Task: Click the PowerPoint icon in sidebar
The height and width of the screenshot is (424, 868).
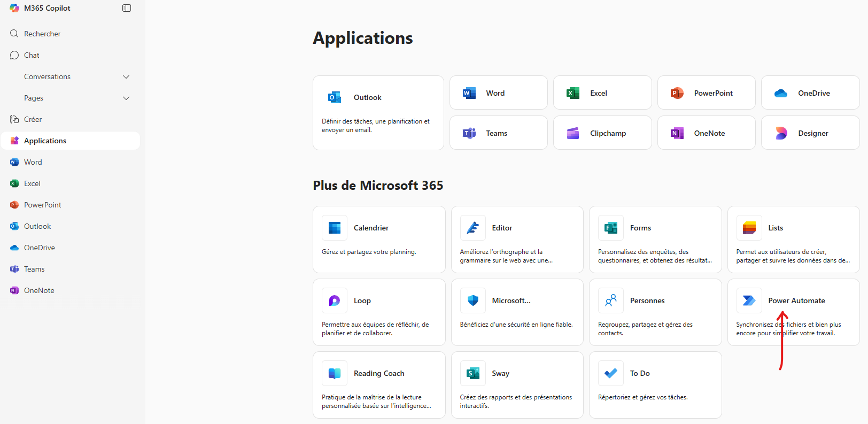Action: [x=14, y=205]
